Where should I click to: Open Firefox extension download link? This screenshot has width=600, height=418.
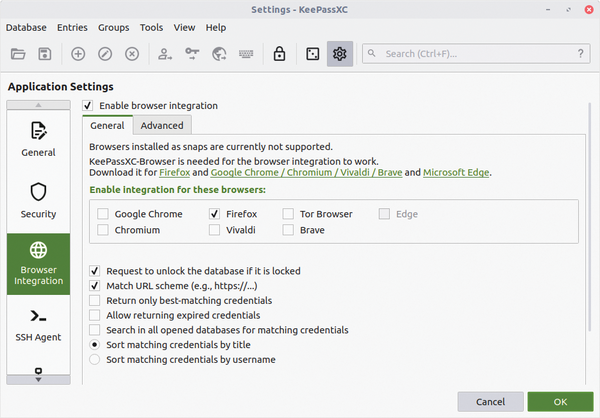[174, 173]
